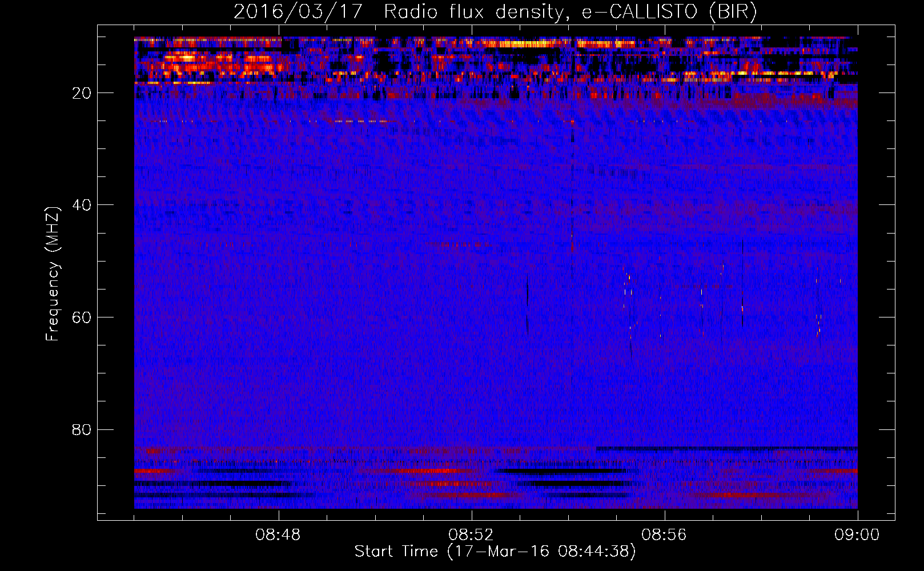The width and height of the screenshot is (924, 571).
Task: Click the 60 MHz frequency tick label
Action: click(x=82, y=317)
